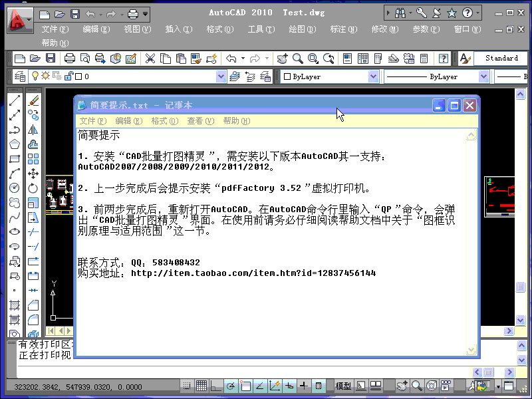The height and width of the screenshot is (399, 532).
Task: Pick the Mirror modify tool
Action: 33,129
